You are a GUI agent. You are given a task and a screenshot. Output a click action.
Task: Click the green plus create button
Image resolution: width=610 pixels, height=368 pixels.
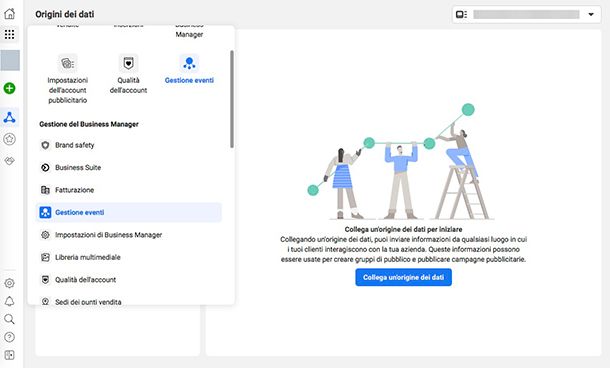(x=9, y=88)
